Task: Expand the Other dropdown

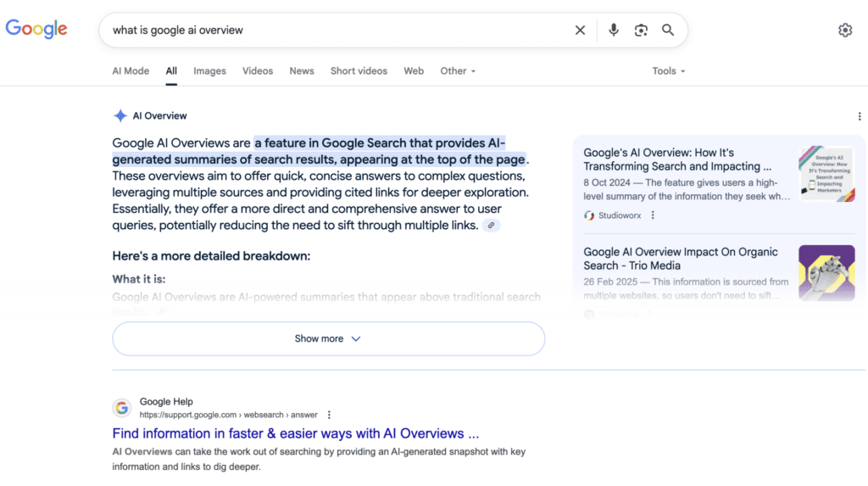Action: coord(458,71)
